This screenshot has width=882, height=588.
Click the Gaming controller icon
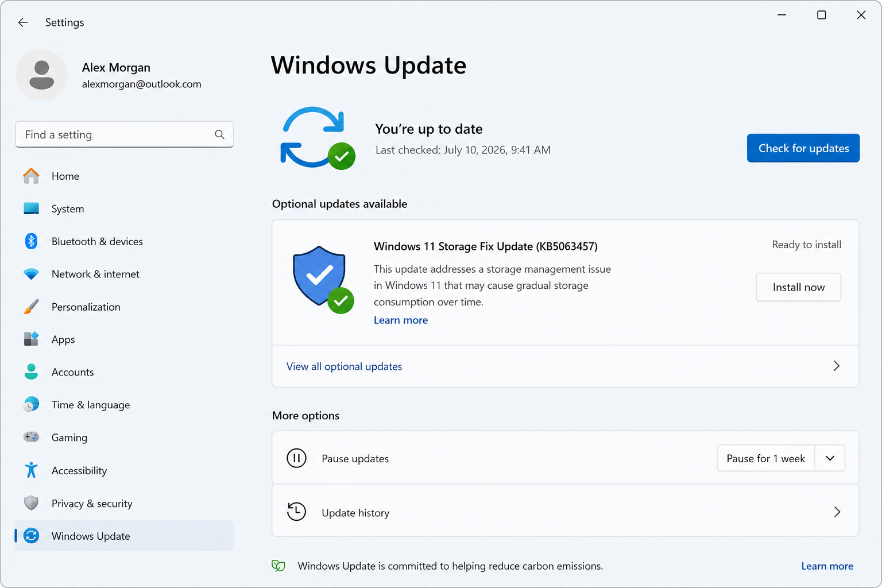[32, 437]
